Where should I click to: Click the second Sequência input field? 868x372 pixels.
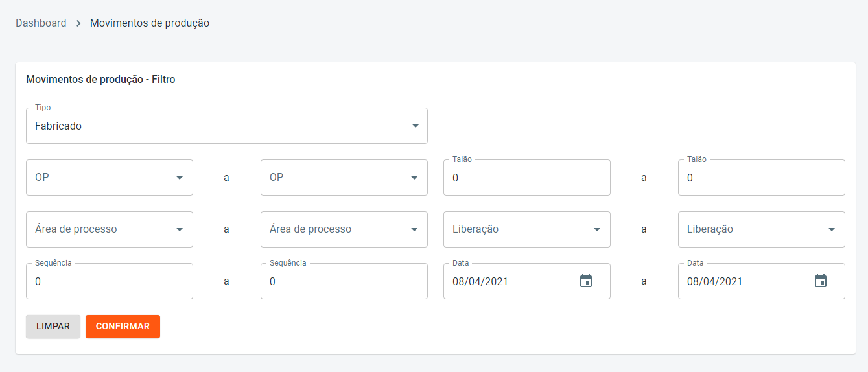click(344, 281)
